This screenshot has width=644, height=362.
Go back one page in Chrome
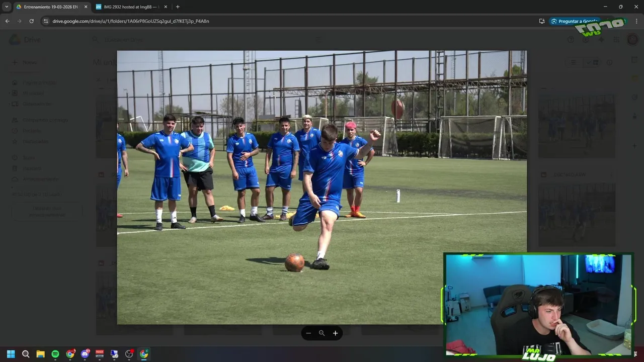click(7, 21)
